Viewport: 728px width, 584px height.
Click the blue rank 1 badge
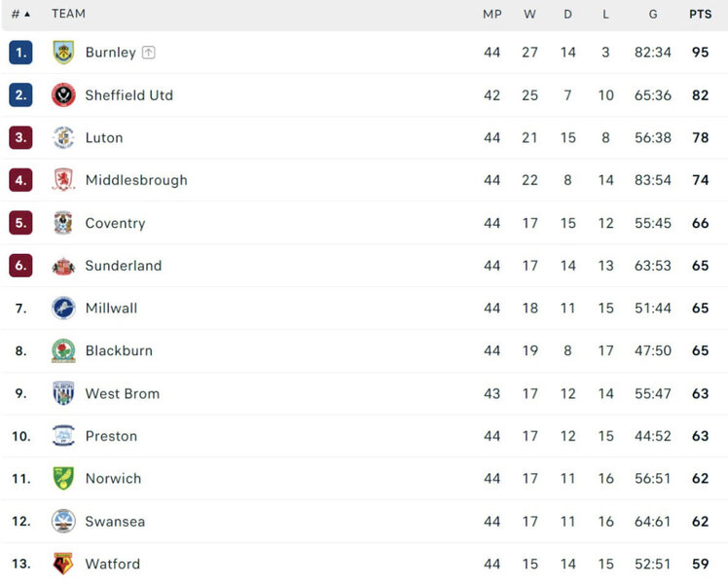tap(20, 53)
